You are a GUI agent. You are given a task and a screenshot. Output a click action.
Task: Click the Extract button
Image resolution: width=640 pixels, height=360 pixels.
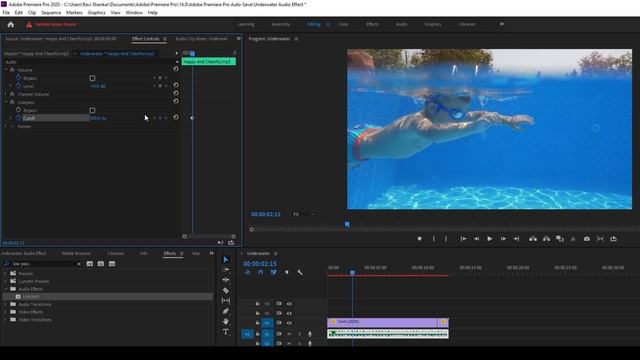[546, 239]
